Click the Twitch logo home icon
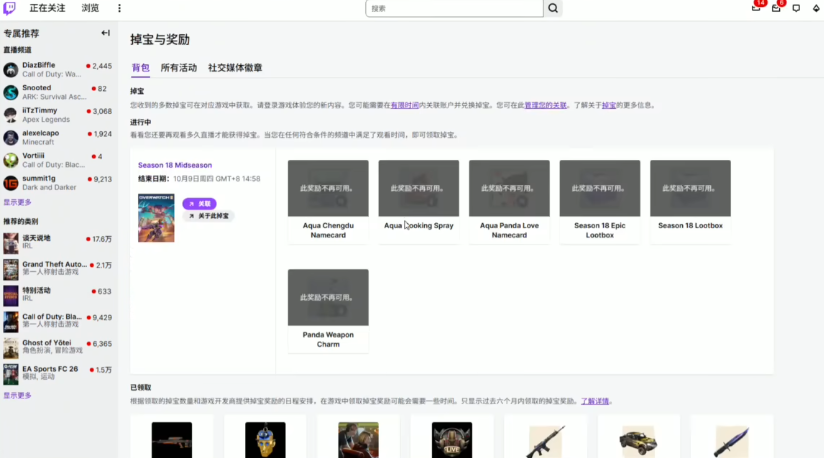The width and height of the screenshot is (824, 458). tap(10, 8)
